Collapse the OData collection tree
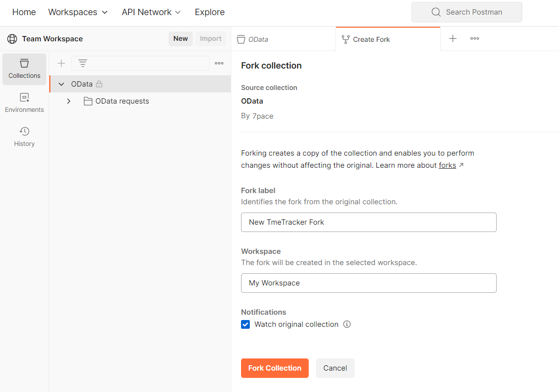 click(61, 84)
